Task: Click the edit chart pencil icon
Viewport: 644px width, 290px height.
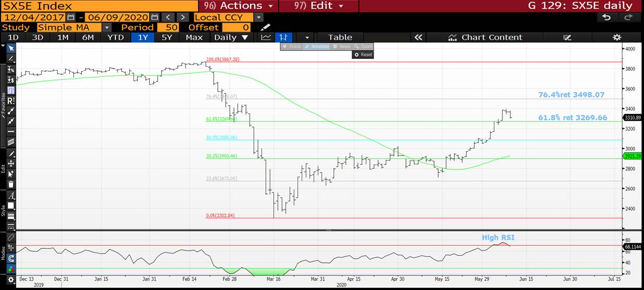Action: pos(567,37)
